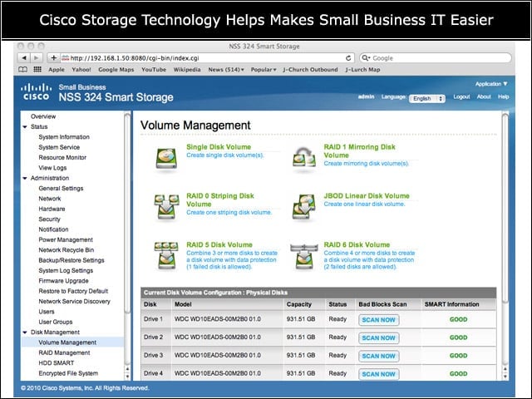Scan Drive 3 with SCAN NOW
Screen dimensions: 532x399
pyautogui.click(x=378, y=356)
